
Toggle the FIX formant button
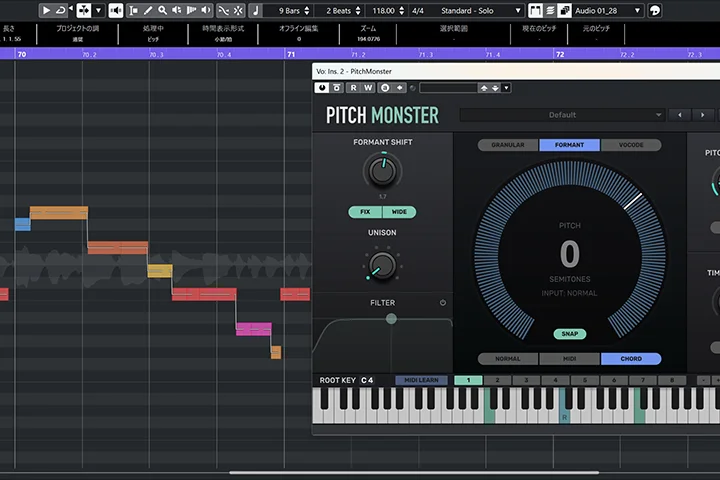coord(365,212)
